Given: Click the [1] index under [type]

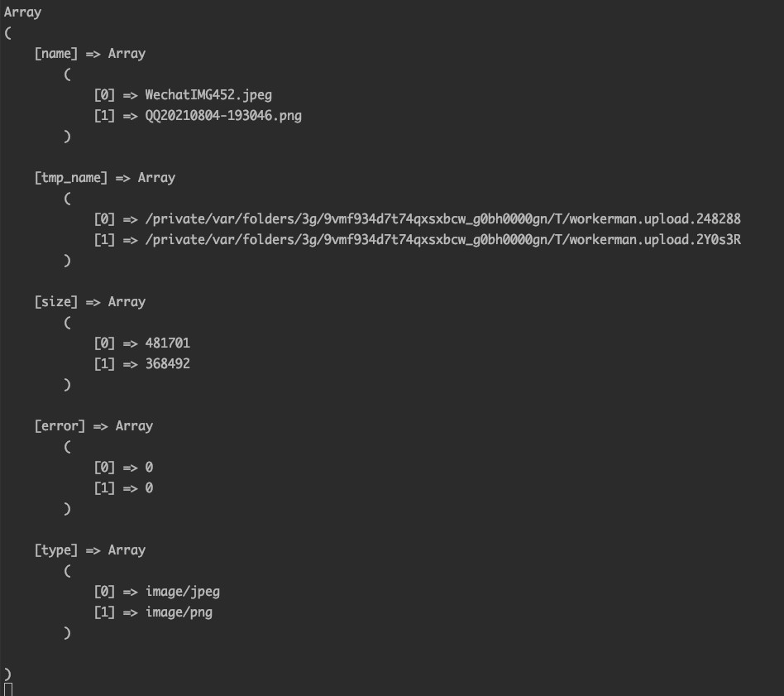Looking at the screenshot, I should [104, 612].
